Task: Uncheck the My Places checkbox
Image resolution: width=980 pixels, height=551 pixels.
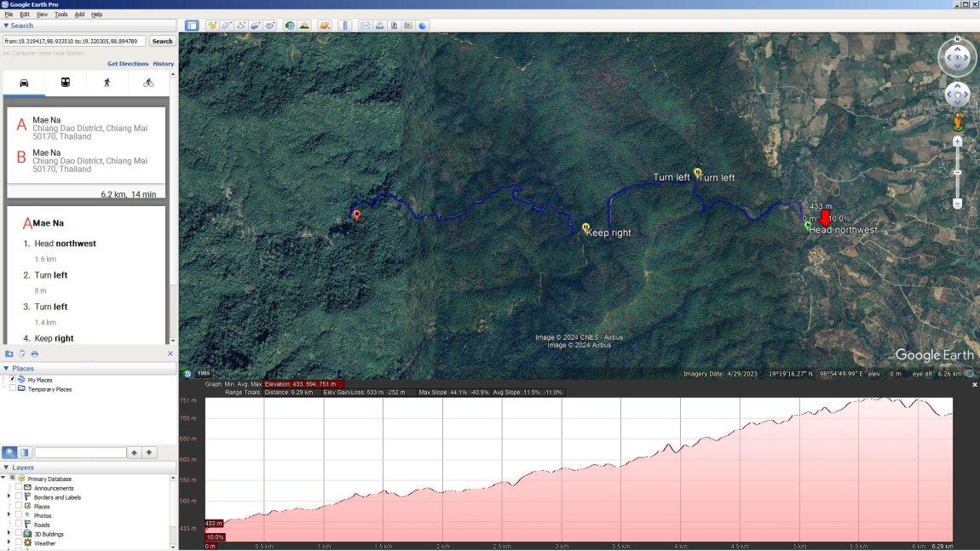Action: [x=13, y=379]
